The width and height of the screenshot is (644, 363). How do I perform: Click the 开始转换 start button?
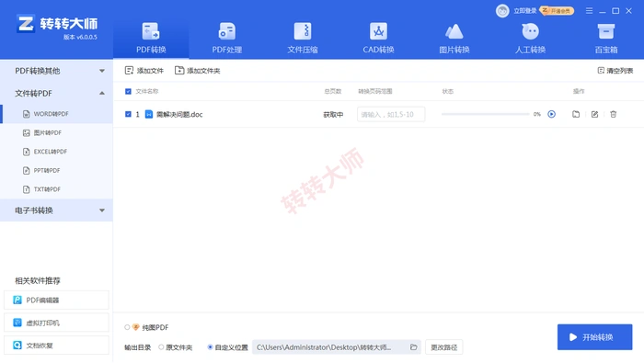click(x=594, y=337)
